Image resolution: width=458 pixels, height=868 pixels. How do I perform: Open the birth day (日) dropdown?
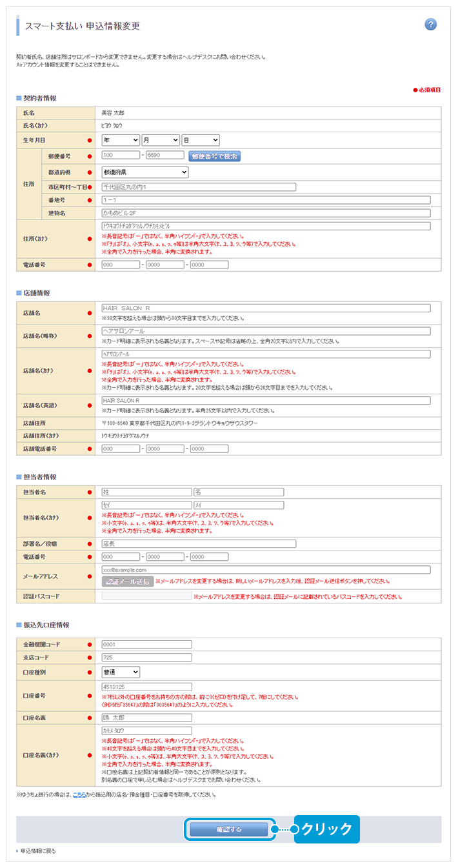[201, 140]
